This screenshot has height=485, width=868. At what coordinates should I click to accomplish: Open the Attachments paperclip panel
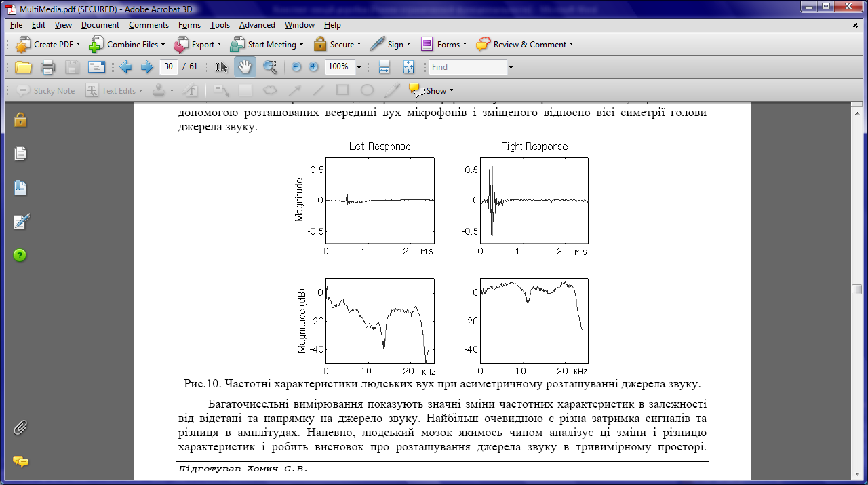coord(20,428)
